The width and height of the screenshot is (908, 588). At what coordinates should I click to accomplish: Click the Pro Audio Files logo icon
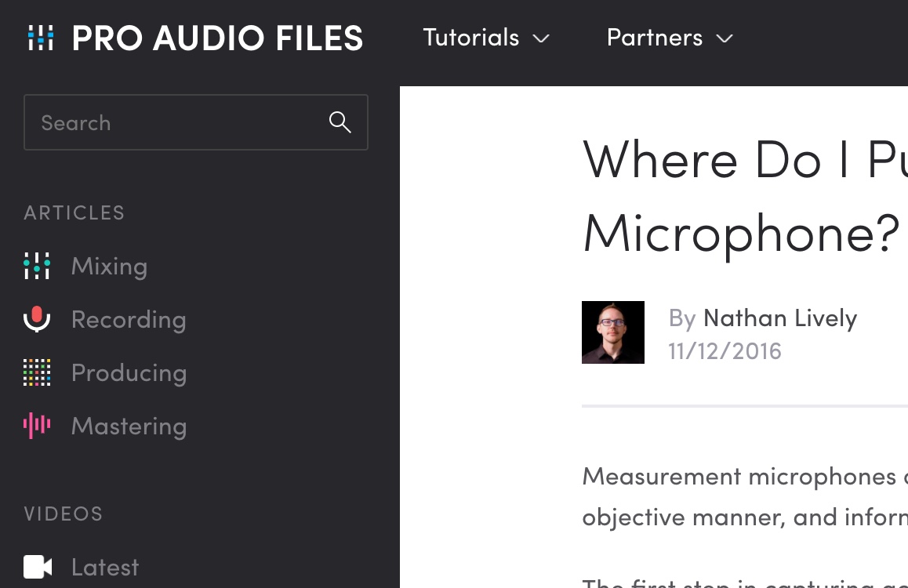pyautogui.click(x=41, y=38)
